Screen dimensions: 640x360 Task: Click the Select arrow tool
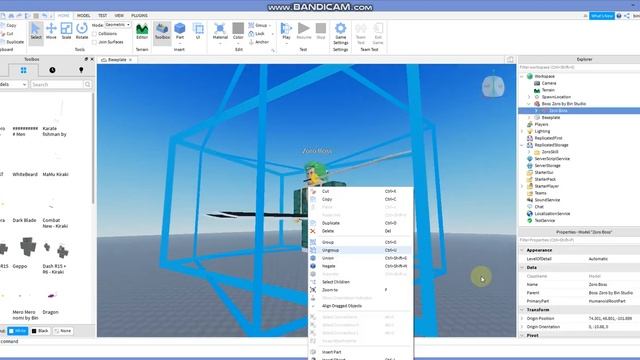point(36,31)
